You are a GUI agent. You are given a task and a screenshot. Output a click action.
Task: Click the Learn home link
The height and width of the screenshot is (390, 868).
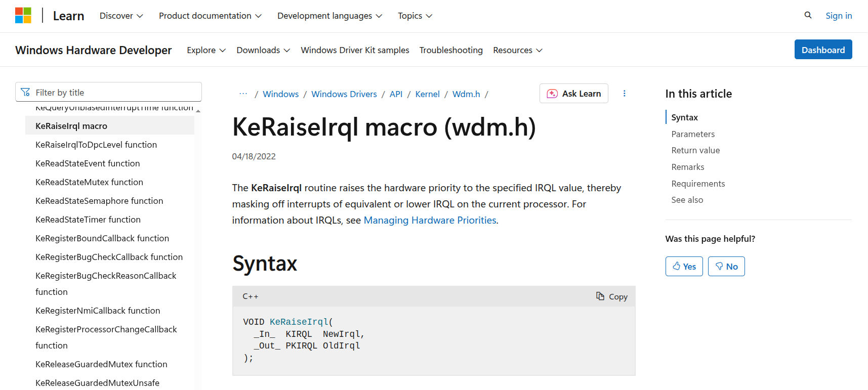coord(68,16)
